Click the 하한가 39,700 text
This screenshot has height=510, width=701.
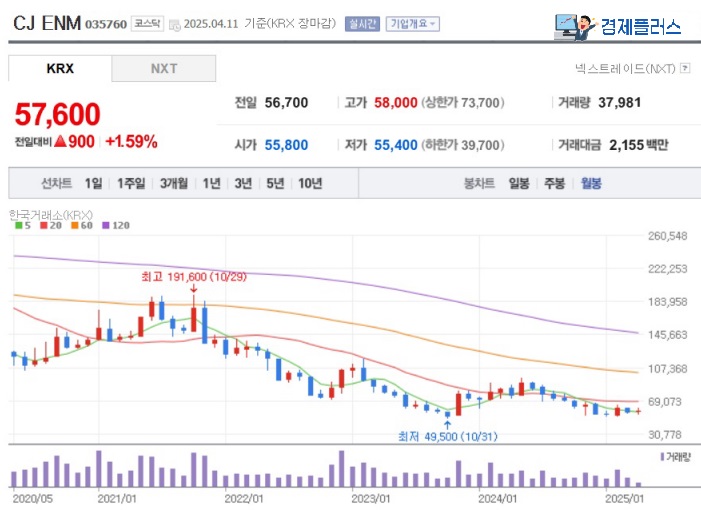pos(463,145)
